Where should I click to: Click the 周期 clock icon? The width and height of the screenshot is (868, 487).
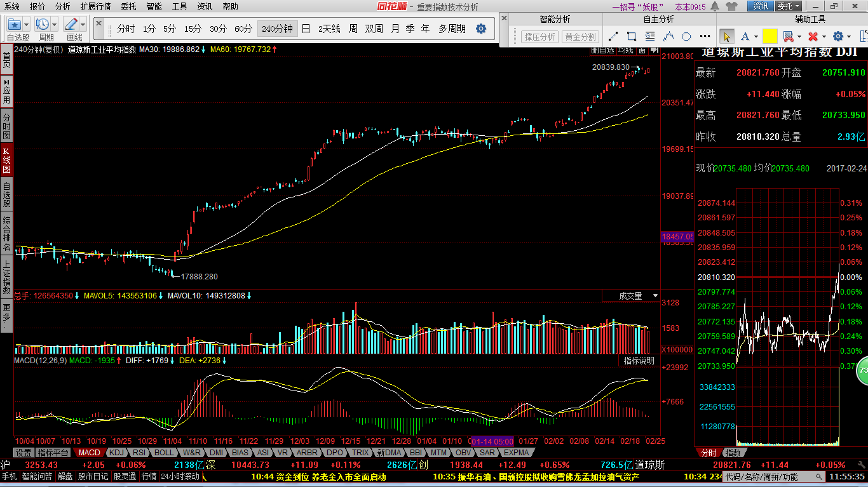[x=43, y=25]
